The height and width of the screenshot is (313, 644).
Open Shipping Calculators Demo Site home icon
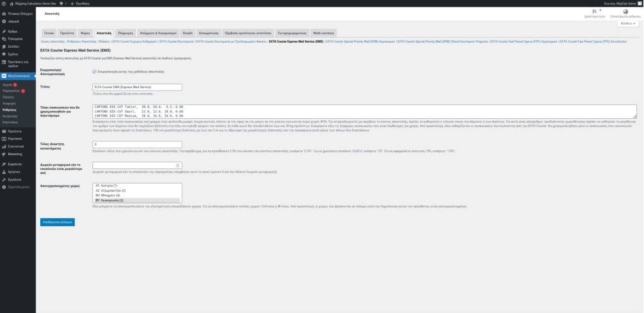tap(11, 3)
